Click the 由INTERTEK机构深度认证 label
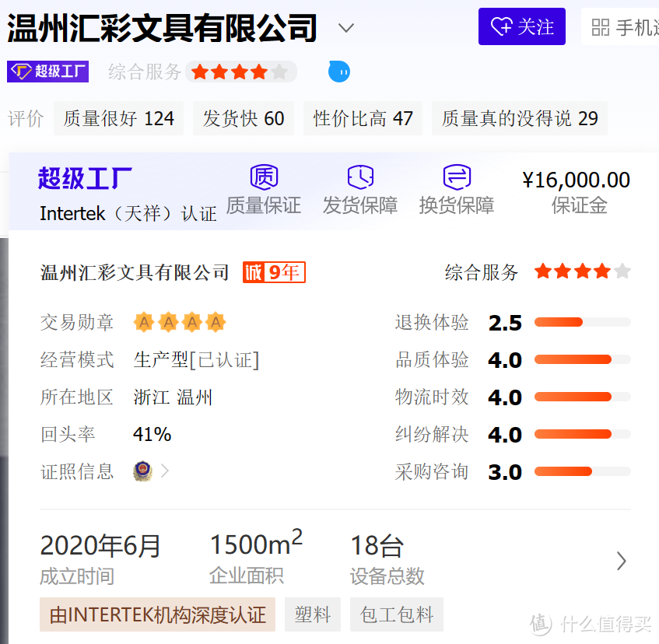Image resolution: width=659 pixels, height=644 pixels. [x=157, y=614]
